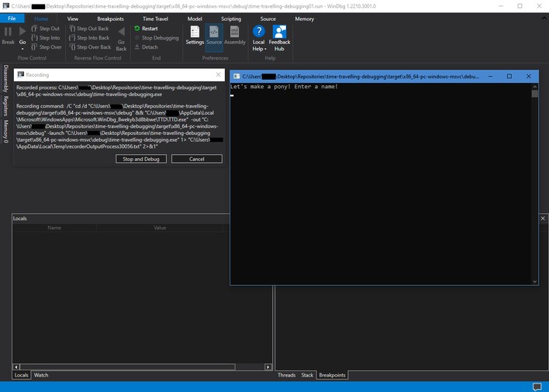This screenshot has width=549, height=392.
Task: Collapse the ribbon with the chevron
Action: coord(544,18)
